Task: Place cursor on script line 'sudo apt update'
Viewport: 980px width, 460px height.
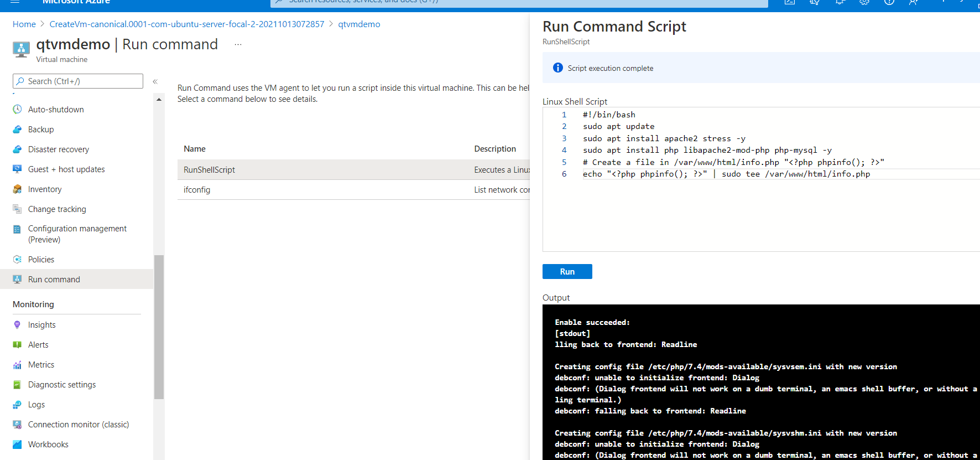Action: pyautogui.click(x=618, y=126)
